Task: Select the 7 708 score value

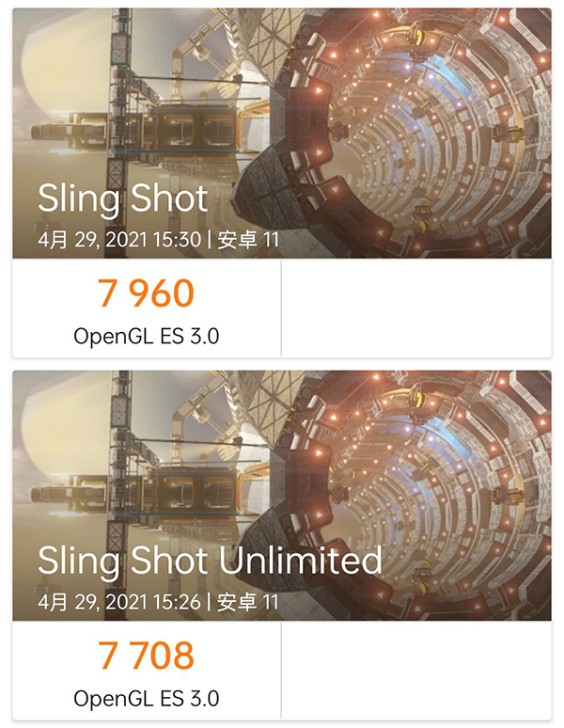Action: pyautogui.click(x=146, y=655)
